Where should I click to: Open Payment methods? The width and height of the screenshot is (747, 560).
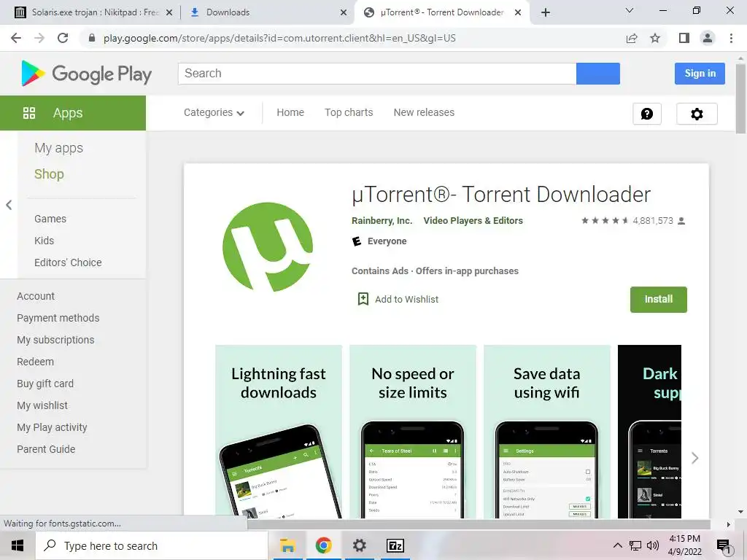tap(58, 318)
